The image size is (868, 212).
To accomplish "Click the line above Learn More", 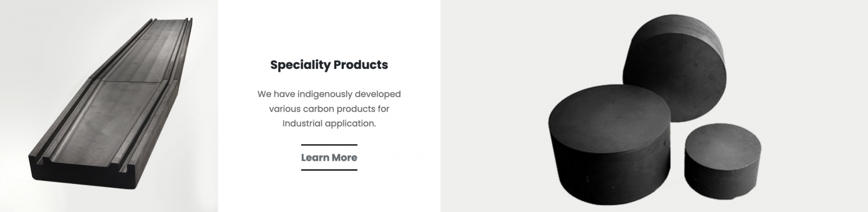I will [x=329, y=145].
